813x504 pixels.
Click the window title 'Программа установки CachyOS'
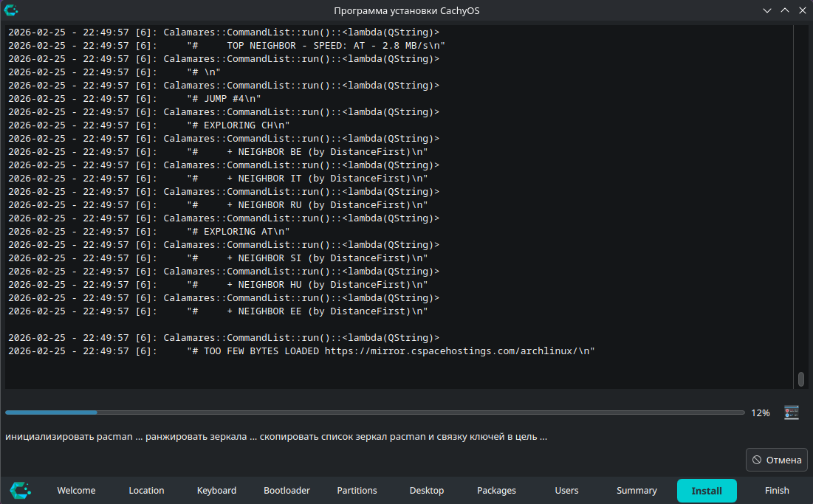tap(406, 10)
